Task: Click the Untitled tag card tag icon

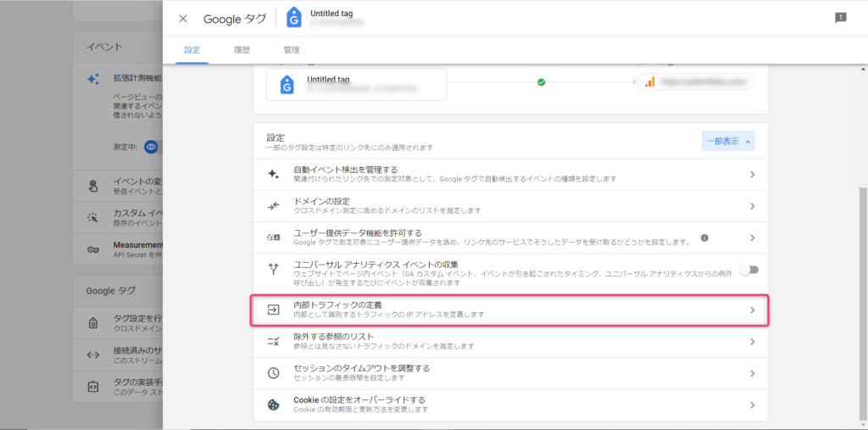Action: (x=287, y=86)
